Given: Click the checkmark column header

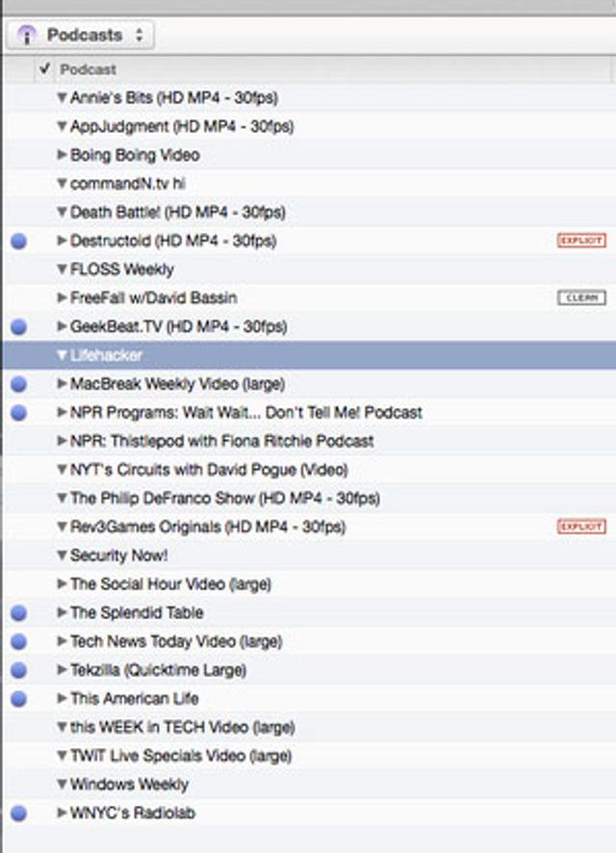Looking at the screenshot, I should click(44, 69).
